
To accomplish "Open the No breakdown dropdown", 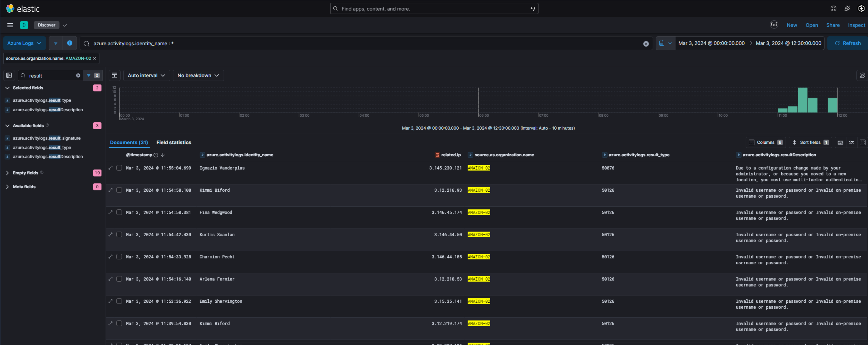I will 198,75.
